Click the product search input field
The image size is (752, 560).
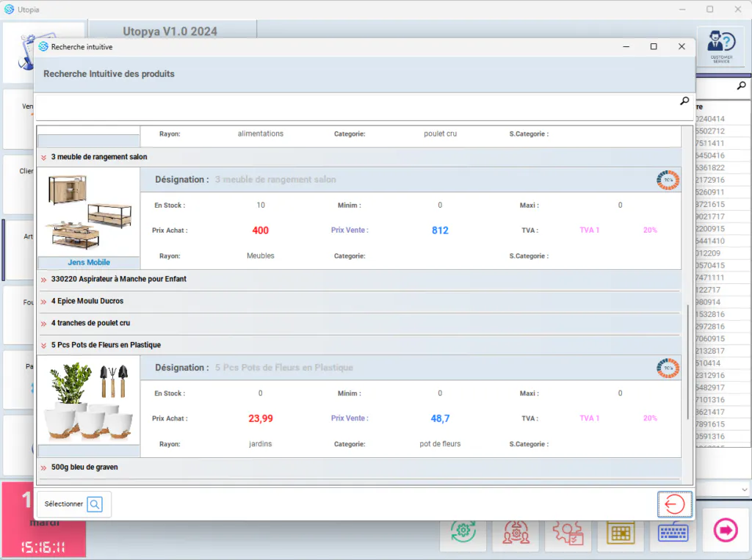[358, 108]
